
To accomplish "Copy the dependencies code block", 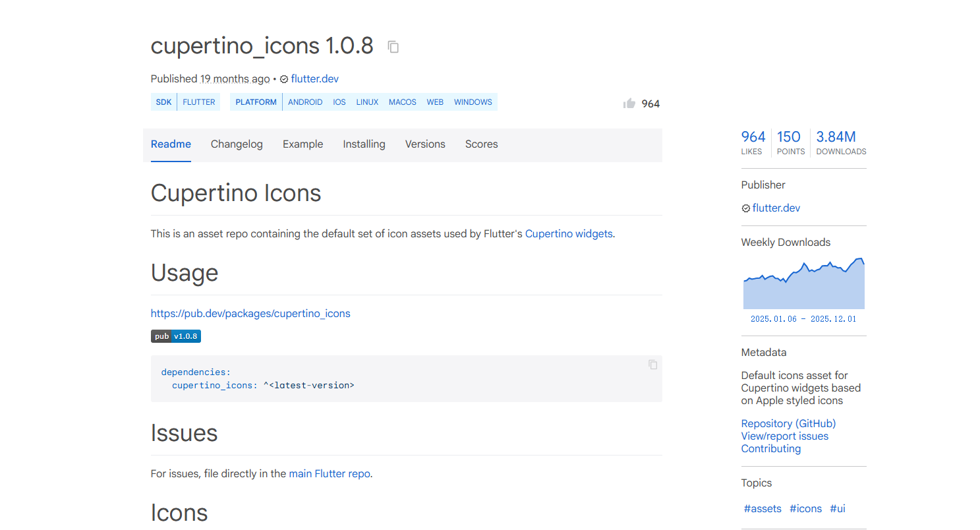I will [x=652, y=365].
